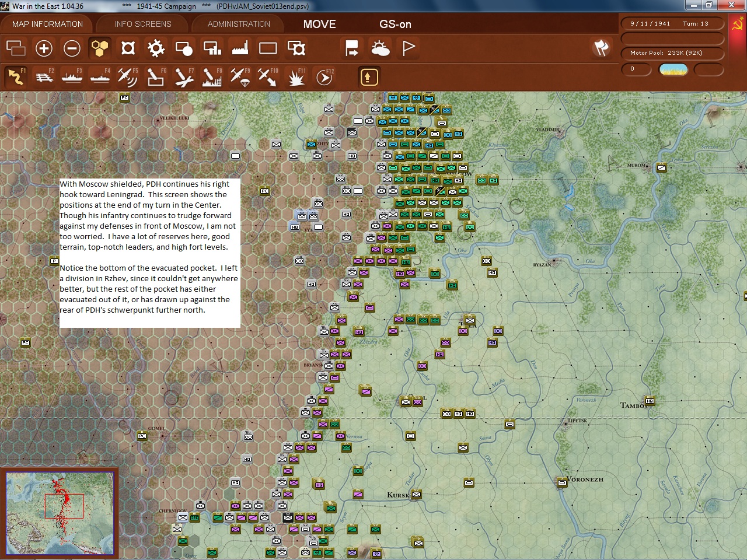Select F3 naval transport mode icon
Screen dimensions: 747x560
pyautogui.click(x=72, y=76)
